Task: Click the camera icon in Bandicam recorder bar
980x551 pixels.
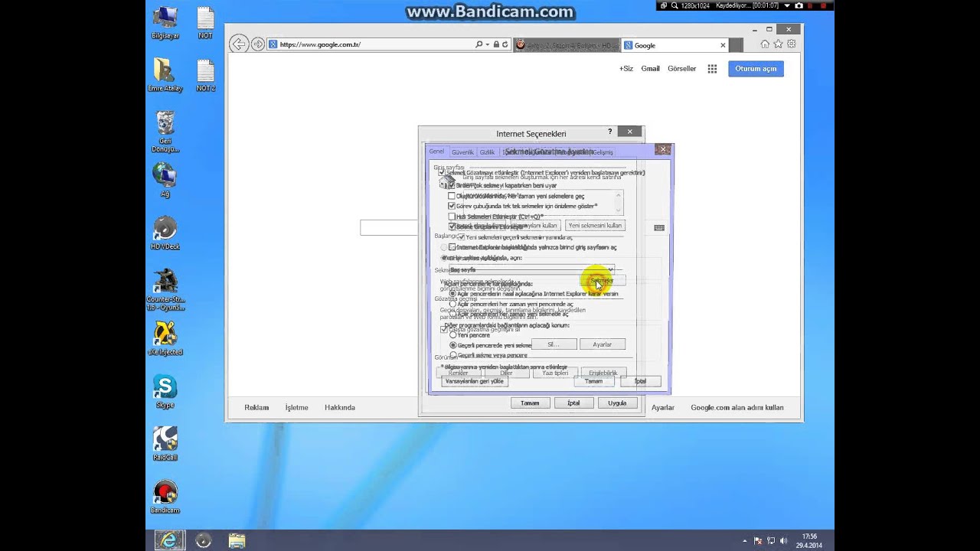Action: (x=799, y=5)
